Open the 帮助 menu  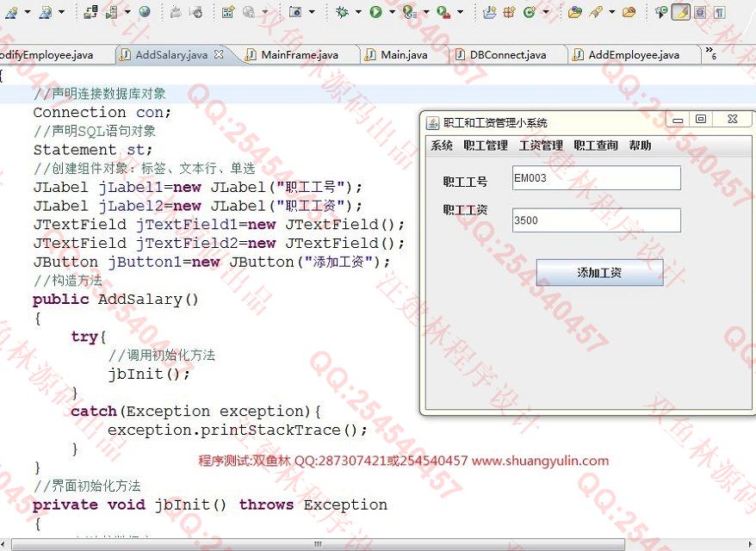click(x=640, y=145)
